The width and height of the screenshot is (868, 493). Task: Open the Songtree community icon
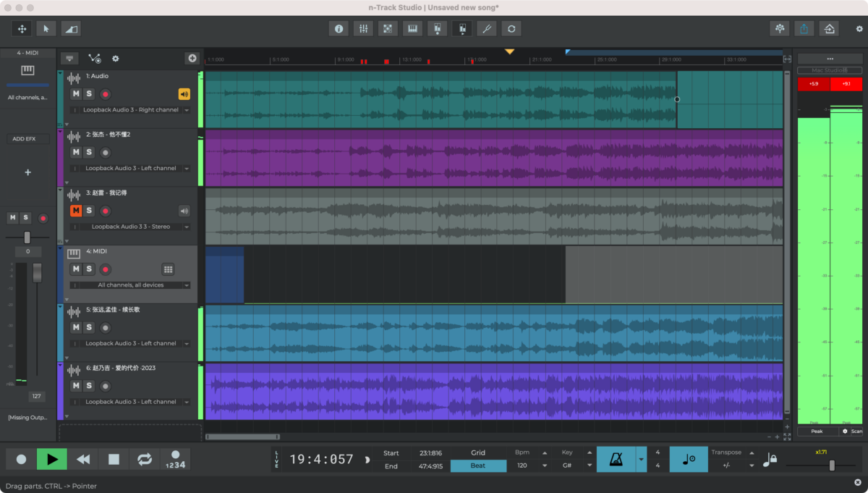[780, 29]
